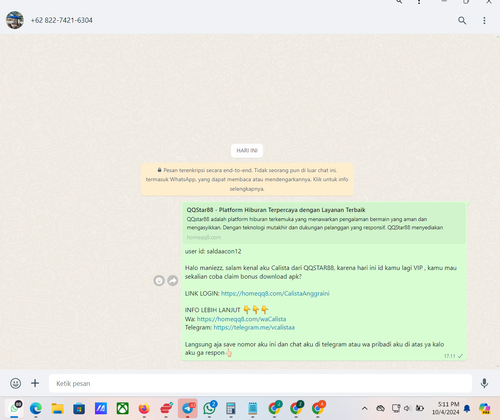500x420 pixels.
Task: Click the 17.11 message timestamp
Action: [x=449, y=356]
